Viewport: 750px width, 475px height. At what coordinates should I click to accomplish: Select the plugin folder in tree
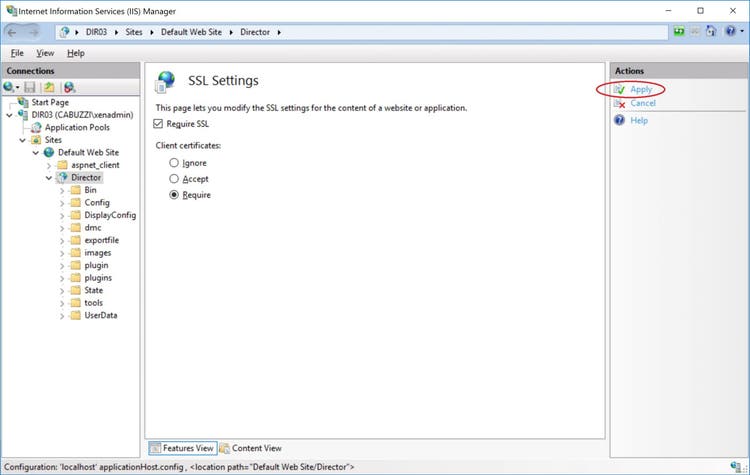96,265
